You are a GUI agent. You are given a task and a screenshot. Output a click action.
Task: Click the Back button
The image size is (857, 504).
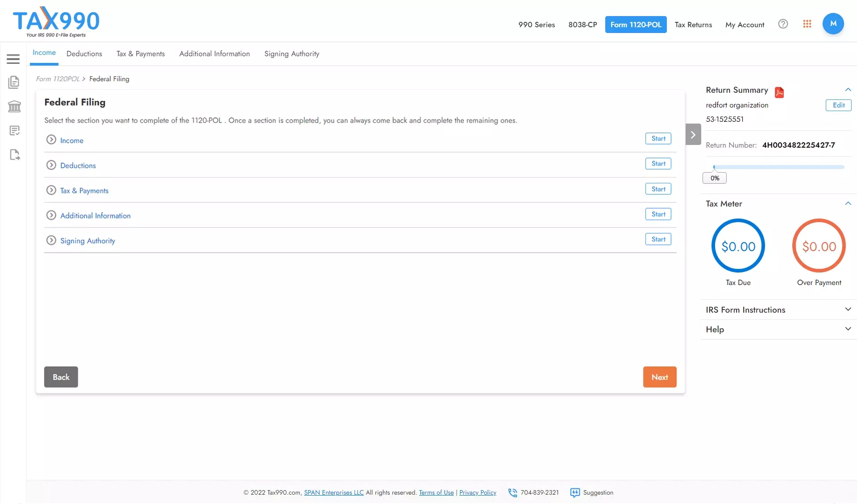pyautogui.click(x=61, y=377)
